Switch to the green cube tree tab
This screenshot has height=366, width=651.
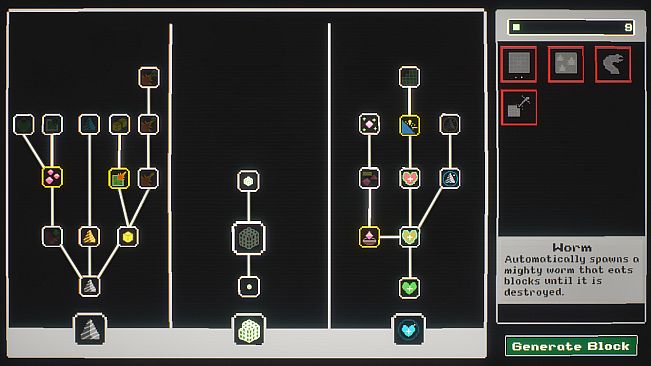point(249,330)
